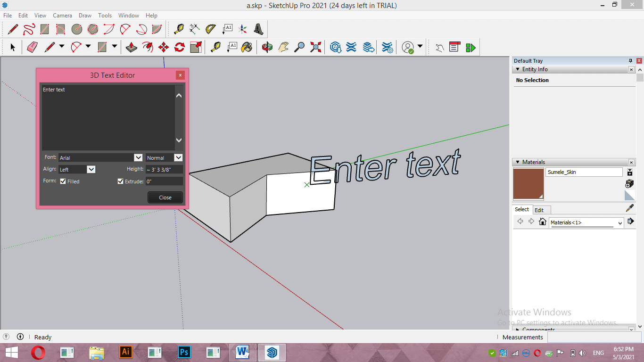The height and width of the screenshot is (362, 644).
Task: Choose the Select arrow tool
Action: point(13,47)
